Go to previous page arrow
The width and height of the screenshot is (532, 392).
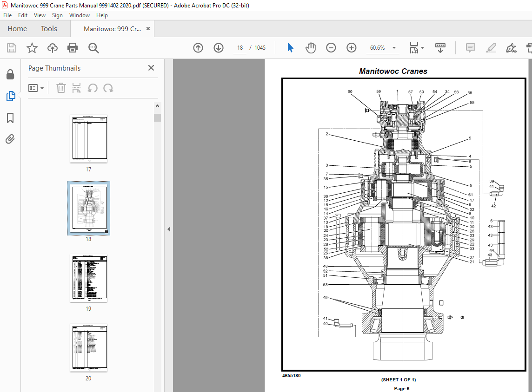coord(198,48)
